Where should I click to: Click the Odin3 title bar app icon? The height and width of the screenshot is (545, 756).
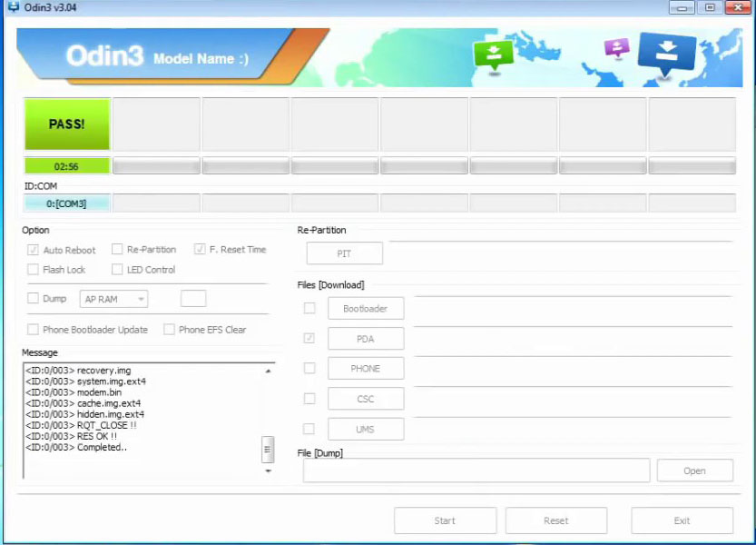[13, 6]
